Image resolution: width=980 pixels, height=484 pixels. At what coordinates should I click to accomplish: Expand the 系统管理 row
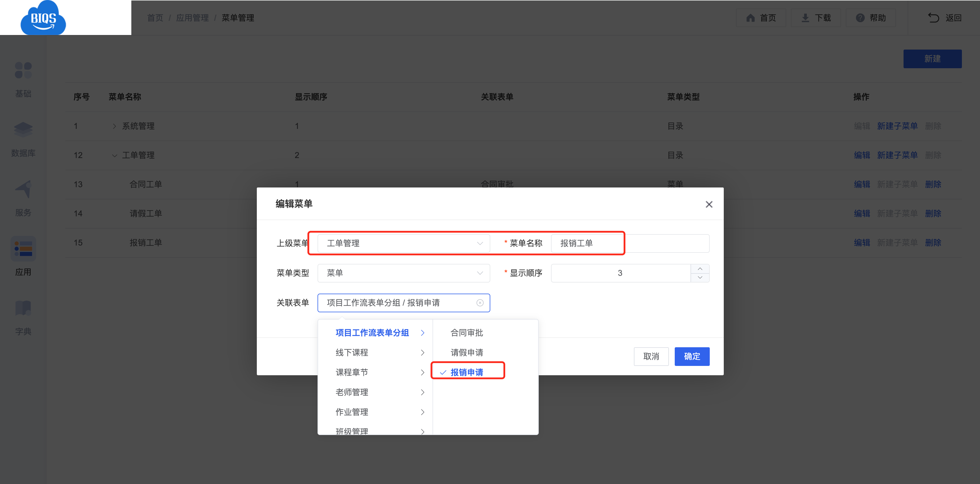click(114, 126)
